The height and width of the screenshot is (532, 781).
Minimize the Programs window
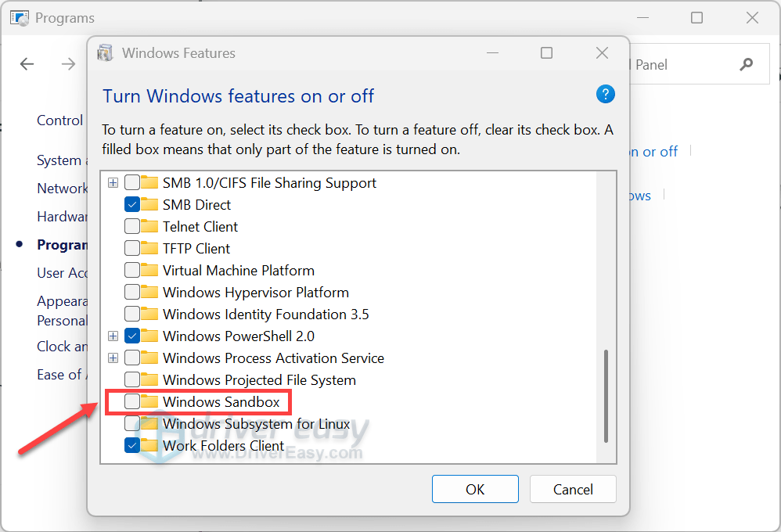[642, 18]
